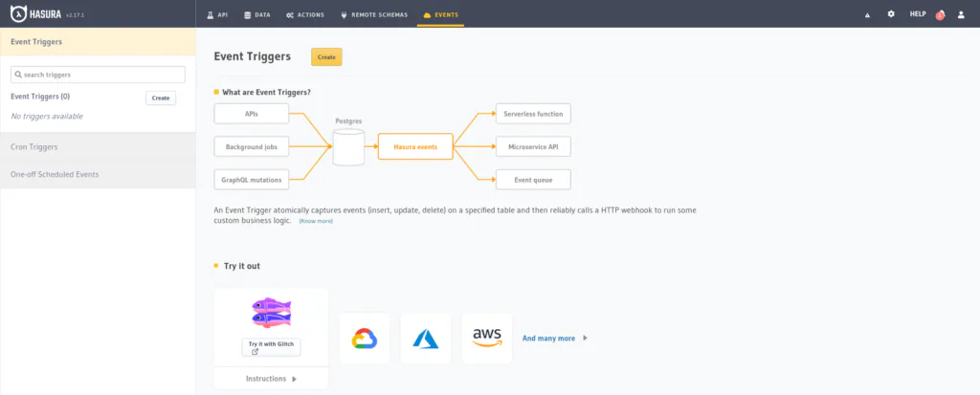
Task: Click the triangle alert icon in header
Action: click(x=867, y=14)
